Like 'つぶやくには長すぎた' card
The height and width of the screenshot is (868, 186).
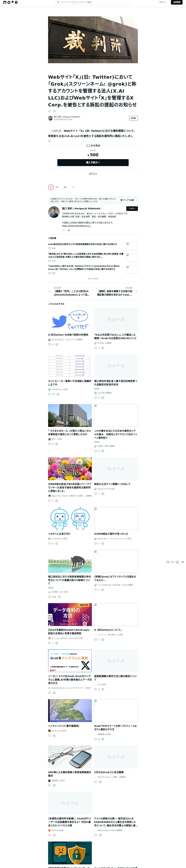click(x=50, y=544)
